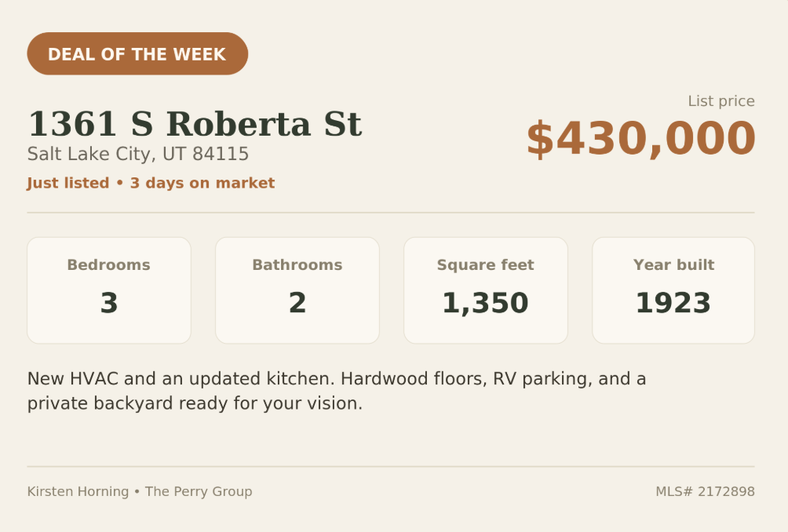
Task: Click the bedroom count number 3
Action: 109,303
